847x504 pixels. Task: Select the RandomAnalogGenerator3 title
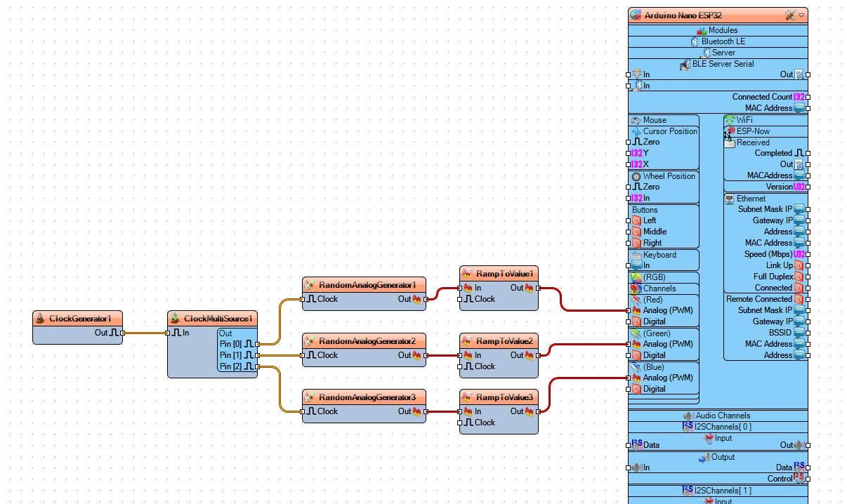pyautogui.click(x=367, y=397)
